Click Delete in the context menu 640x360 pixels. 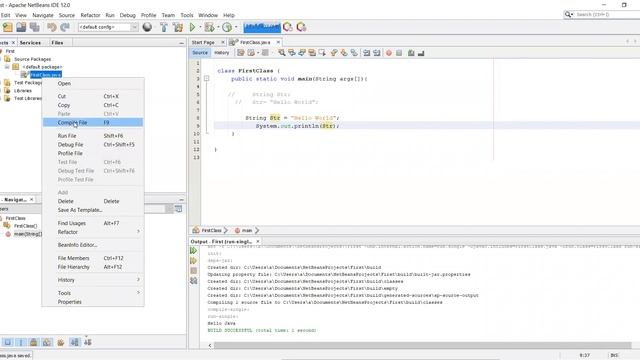coord(93,201)
